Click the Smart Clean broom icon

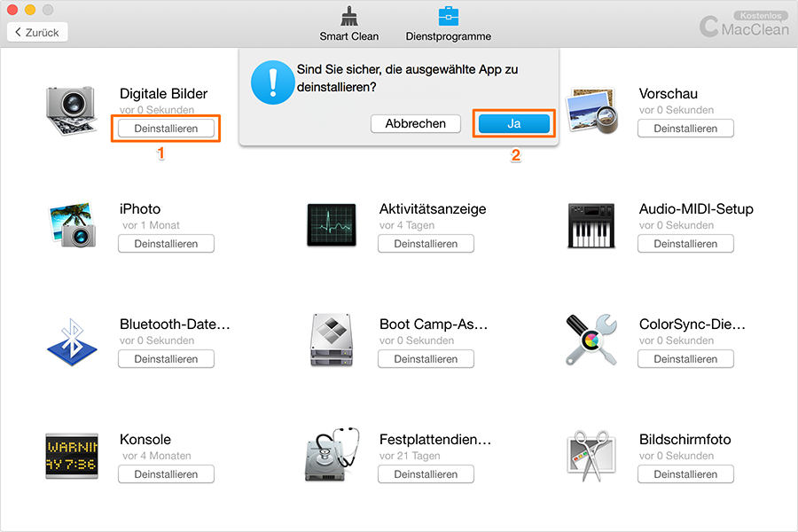tap(349, 16)
